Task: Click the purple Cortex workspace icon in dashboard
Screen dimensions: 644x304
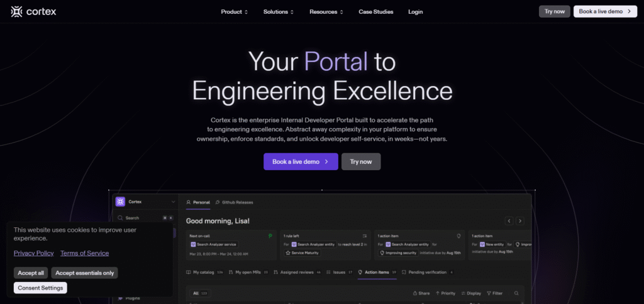Action: pos(120,202)
